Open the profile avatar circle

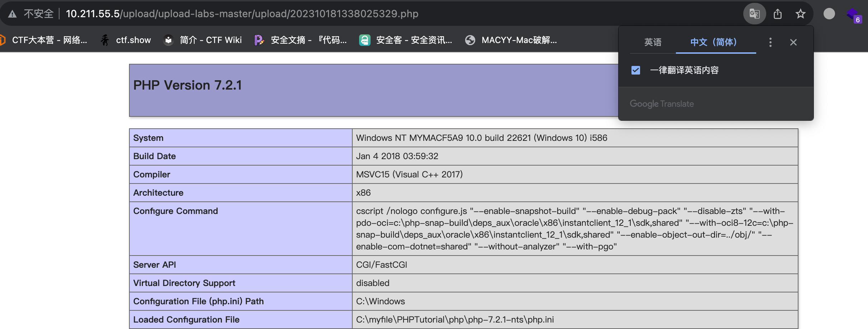[x=829, y=14]
